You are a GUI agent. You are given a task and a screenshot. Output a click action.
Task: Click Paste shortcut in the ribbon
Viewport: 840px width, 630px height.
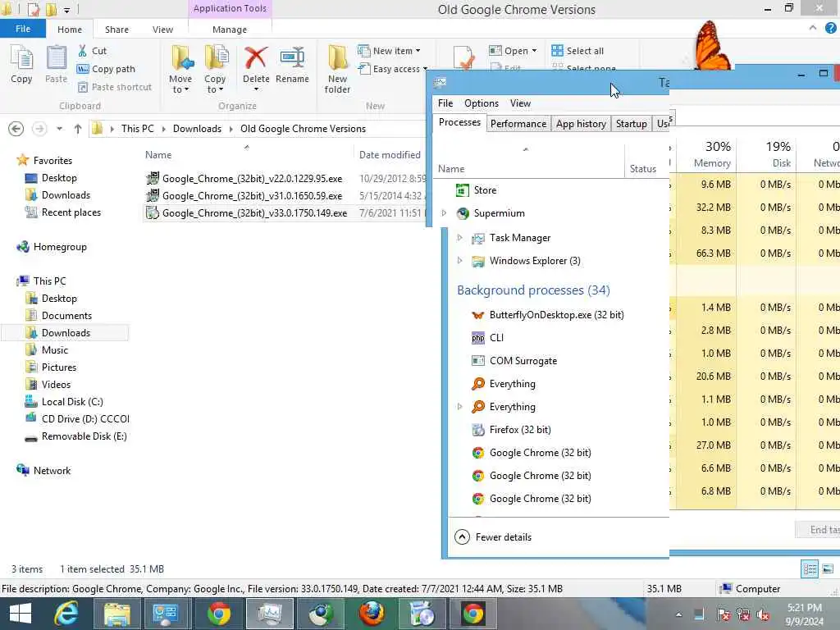(115, 87)
